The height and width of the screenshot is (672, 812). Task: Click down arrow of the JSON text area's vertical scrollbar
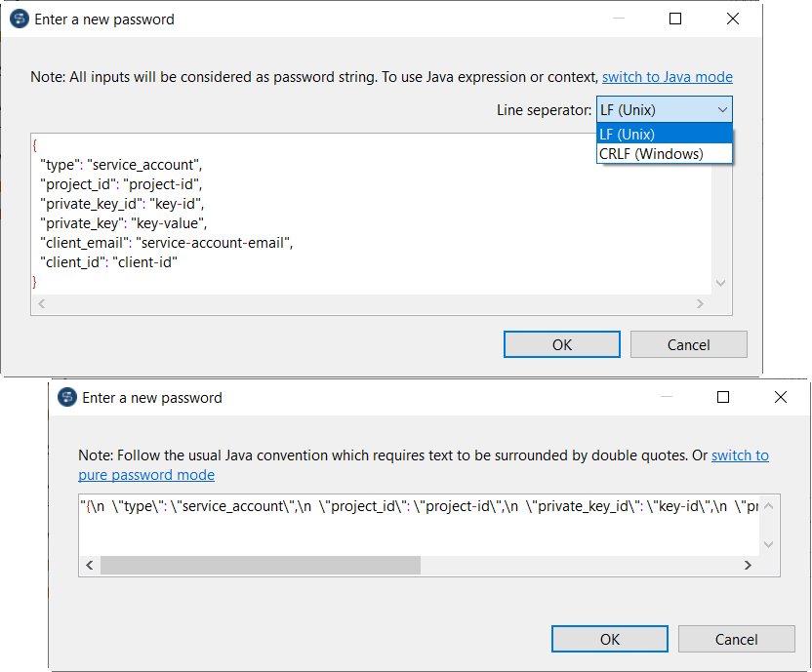click(x=721, y=283)
